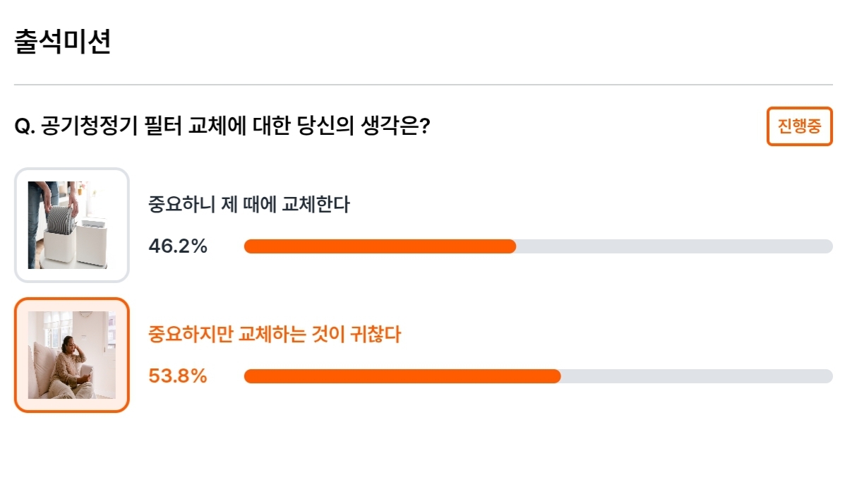Screen dimensions: 845x504
Task: Click the 출석미션 page heading
Action: (x=63, y=42)
